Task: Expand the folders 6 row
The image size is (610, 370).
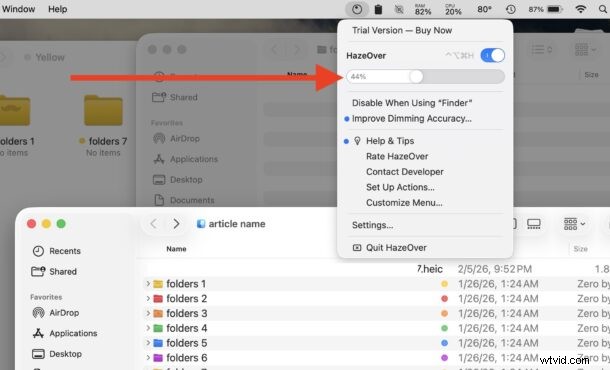Action: point(148,358)
